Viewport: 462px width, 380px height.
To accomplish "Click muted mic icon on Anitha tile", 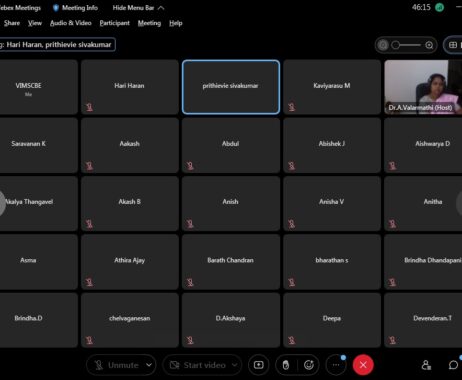I will (x=392, y=224).
